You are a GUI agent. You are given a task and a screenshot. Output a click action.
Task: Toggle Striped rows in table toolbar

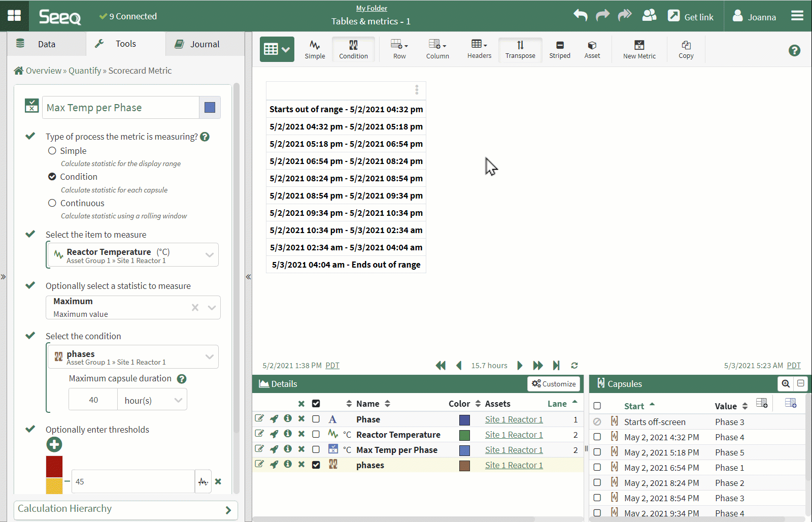559,50
